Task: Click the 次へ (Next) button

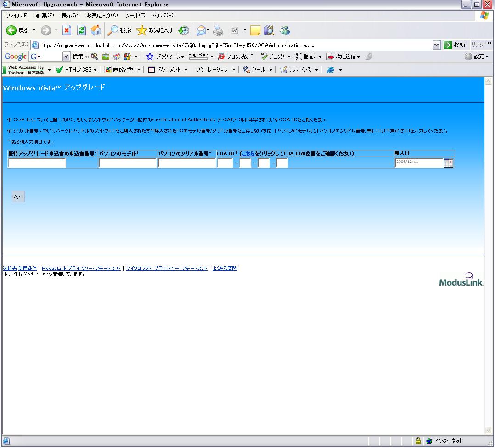Action: tap(18, 197)
